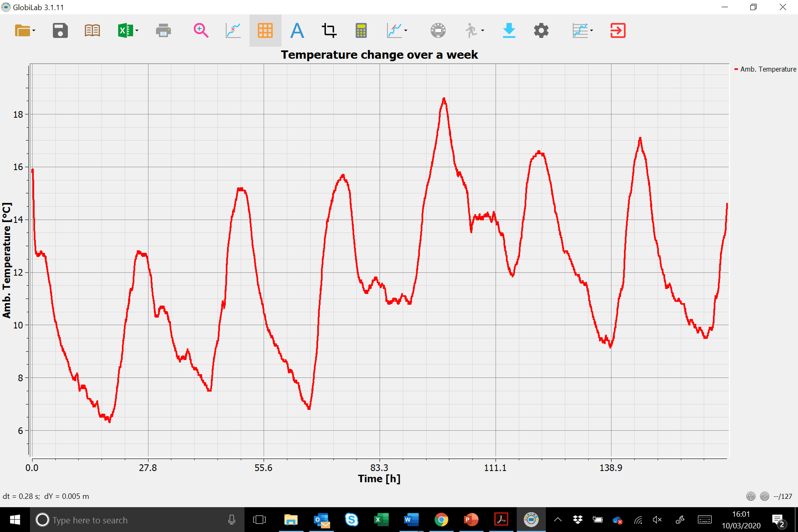Image resolution: width=798 pixels, height=532 pixels.
Task: Click the muted volume tray icon
Action: [x=657, y=520]
